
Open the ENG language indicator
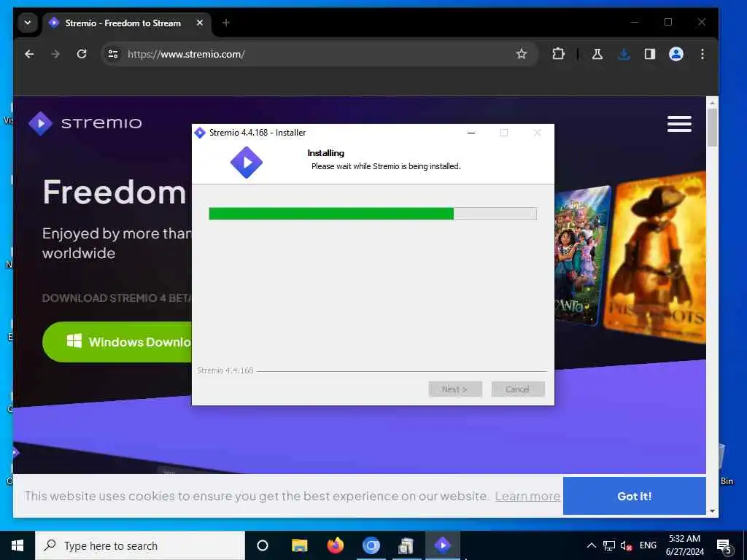[x=648, y=545]
